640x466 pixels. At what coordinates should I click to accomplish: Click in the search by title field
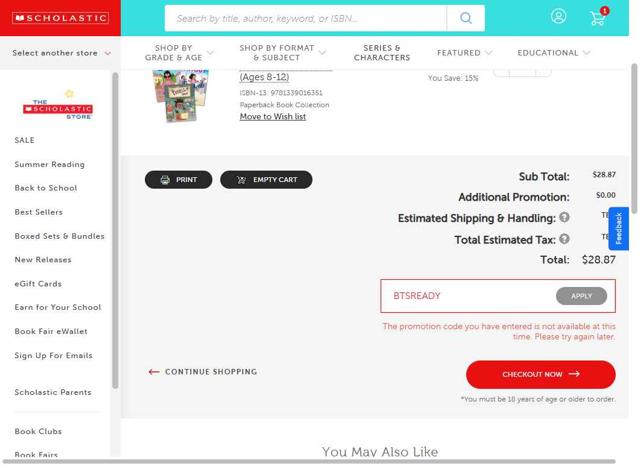click(306, 18)
